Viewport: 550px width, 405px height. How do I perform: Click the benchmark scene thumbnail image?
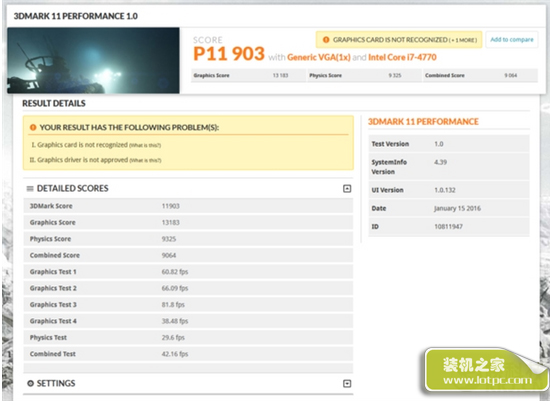tap(93, 60)
